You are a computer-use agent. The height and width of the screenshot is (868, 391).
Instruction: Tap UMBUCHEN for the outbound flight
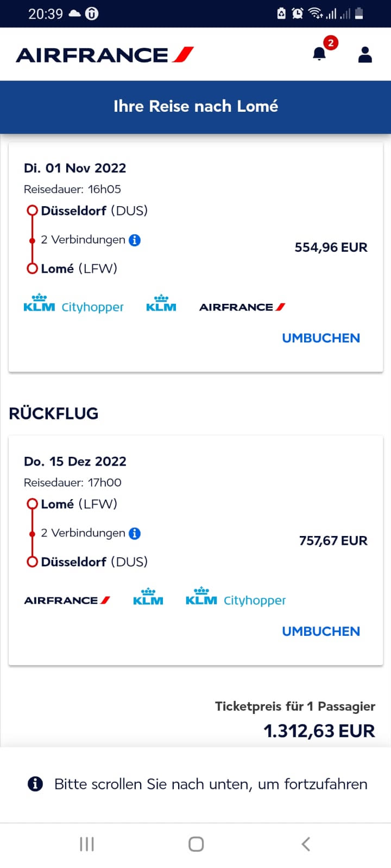320,338
